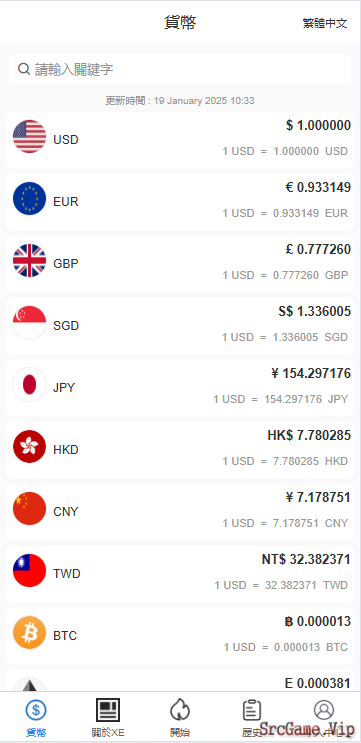Open the TWD NT$ 32.382371 row
This screenshot has height=743, width=361.
pyautogui.click(x=180, y=574)
